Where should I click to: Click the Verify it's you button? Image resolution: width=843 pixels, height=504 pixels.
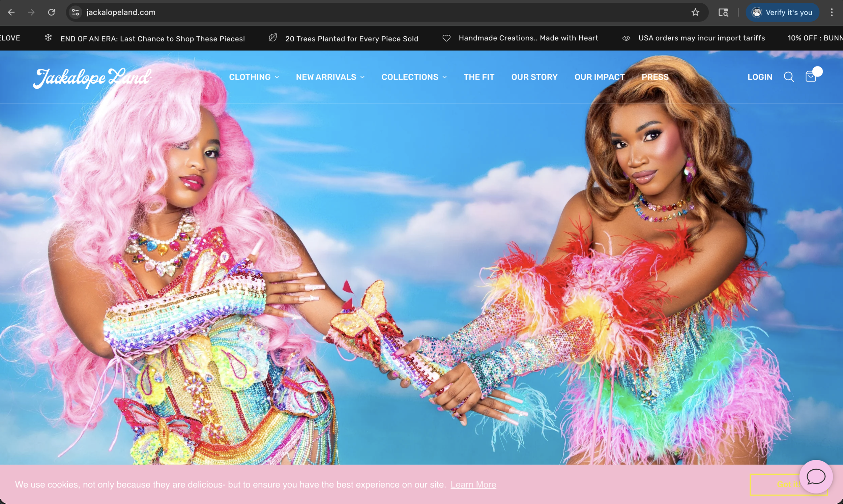[782, 12]
